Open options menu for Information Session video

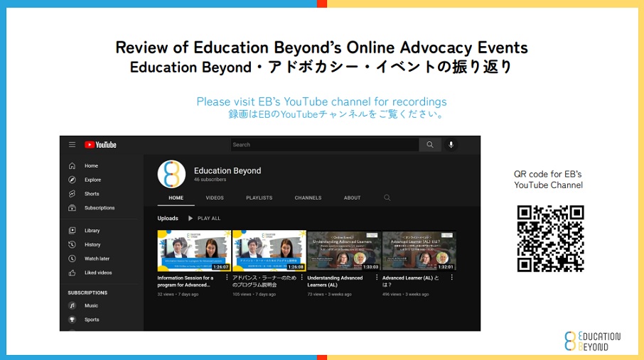click(227, 278)
